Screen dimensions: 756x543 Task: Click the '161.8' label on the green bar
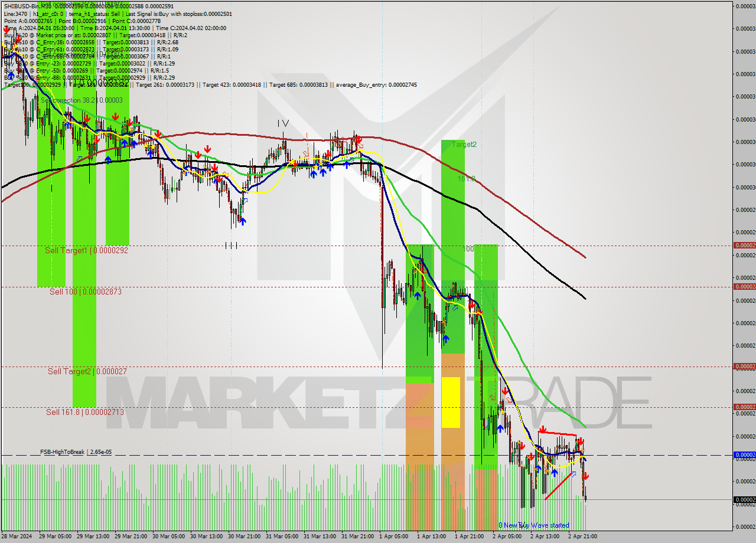pyautogui.click(x=466, y=178)
